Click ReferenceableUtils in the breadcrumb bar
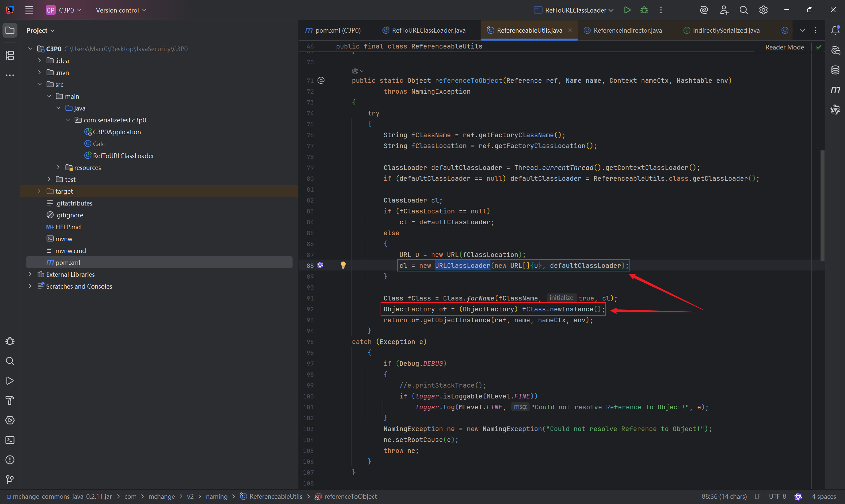Viewport: 845px width, 504px height. pyautogui.click(x=271, y=496)
